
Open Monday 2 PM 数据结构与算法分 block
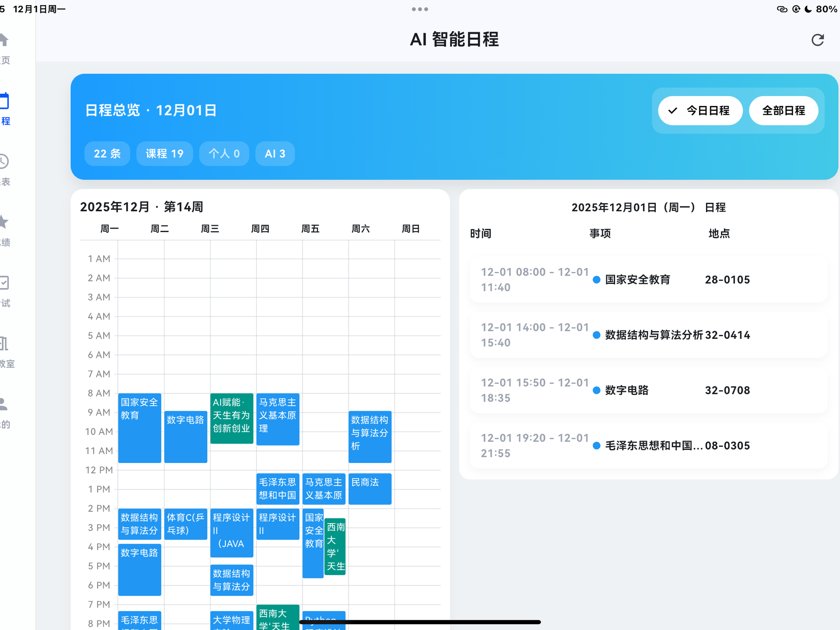coord(139,524)
